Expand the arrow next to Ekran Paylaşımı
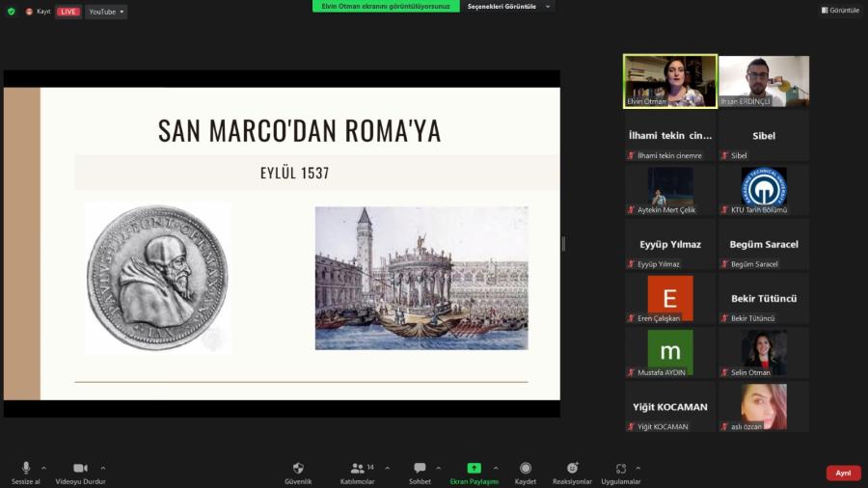 tap(496, 468)
